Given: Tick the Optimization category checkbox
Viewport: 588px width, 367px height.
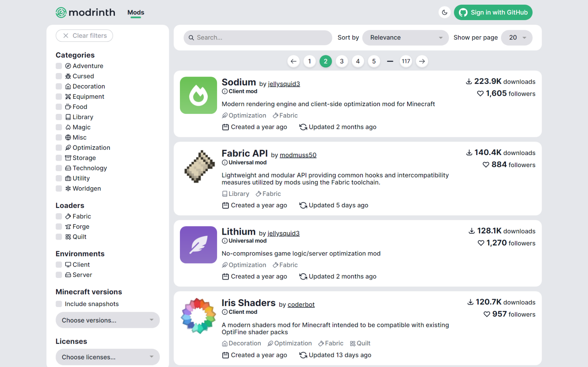Looking at the screenshot, I should [x=59, y=148].
